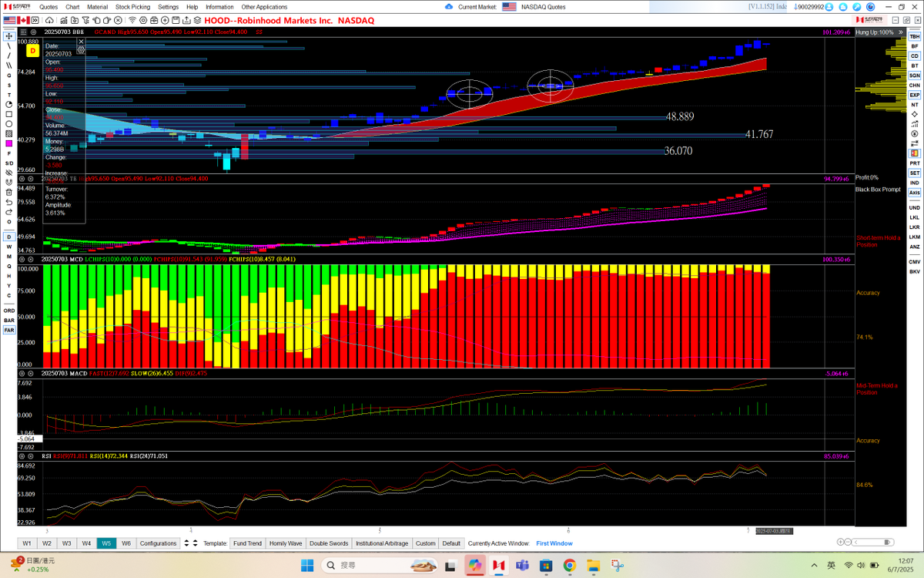Screen dimensions: 924x578
Task: Click the rising bar chart icon
Action: click(915, 124)
